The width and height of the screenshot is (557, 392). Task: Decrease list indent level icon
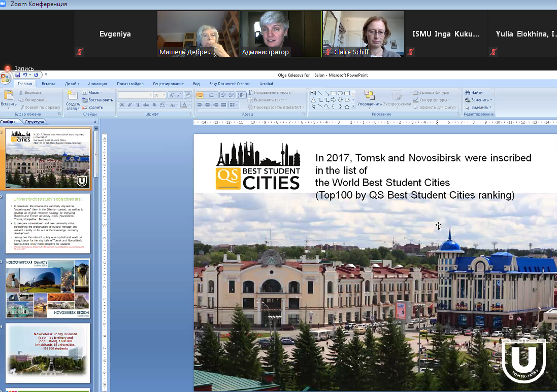click(x=223, y=95)
